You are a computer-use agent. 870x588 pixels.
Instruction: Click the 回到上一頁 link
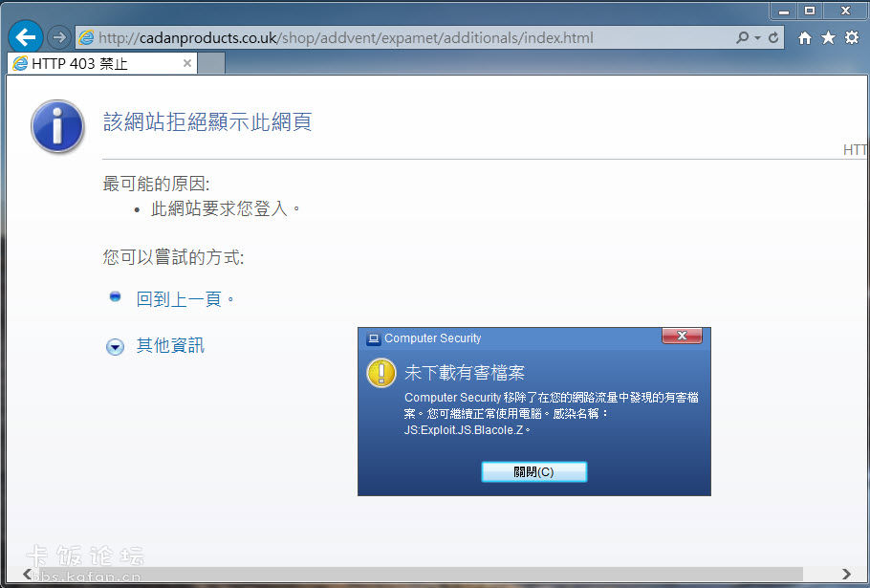[x=179, y=299]
